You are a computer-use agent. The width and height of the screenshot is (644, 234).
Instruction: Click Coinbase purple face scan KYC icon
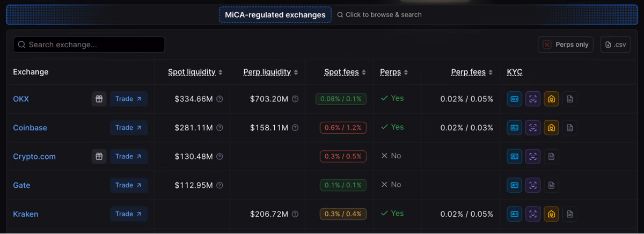point(533,128)
